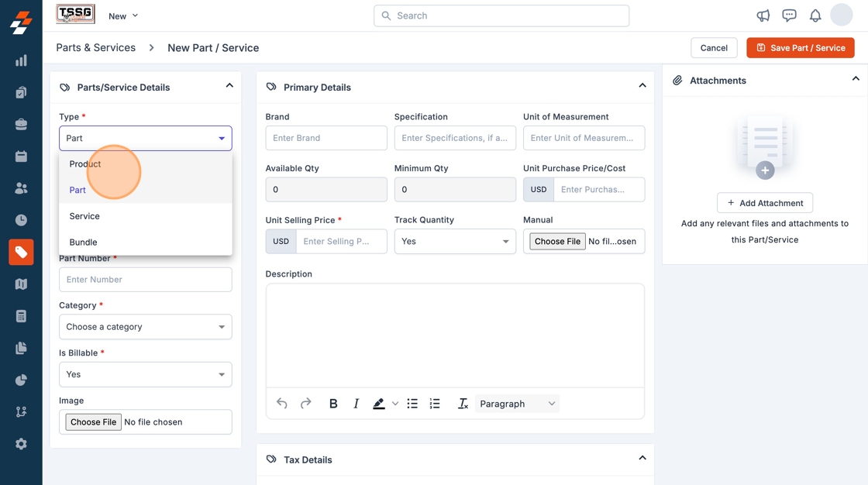Insert a numbered list
The image size is (868, 485).
(435, 404)
